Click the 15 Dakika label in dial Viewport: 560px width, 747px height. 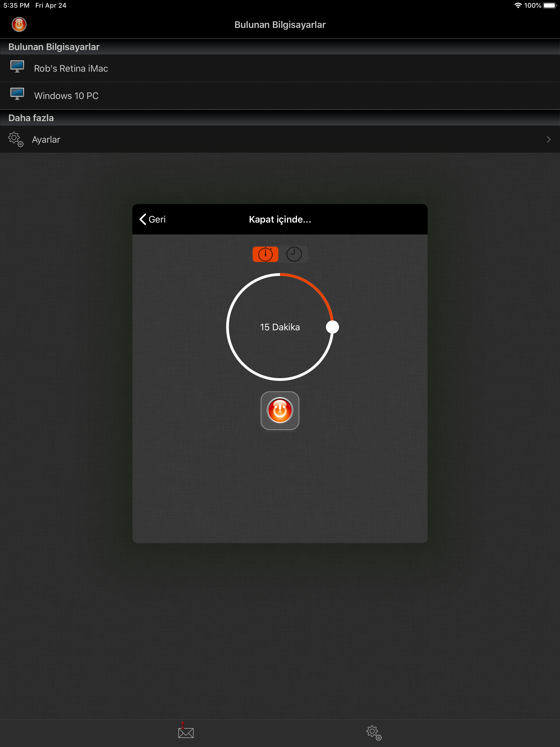[280, 327]
